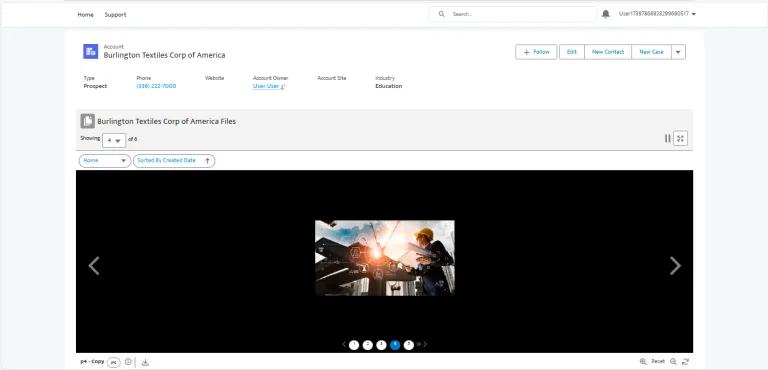Image resolution: width=768 pixels, height=370 pixels.
Task: Click the small previous-page chevron beside page 1
Action: pos(344,345)
